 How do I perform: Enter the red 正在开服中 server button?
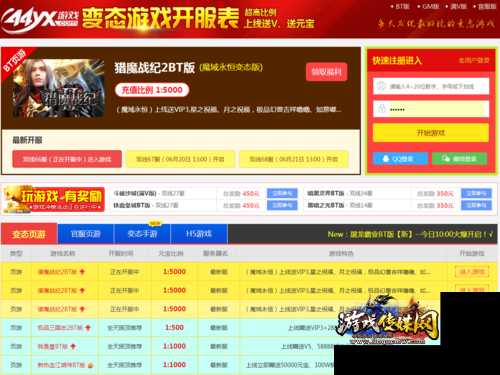(67, 159)
